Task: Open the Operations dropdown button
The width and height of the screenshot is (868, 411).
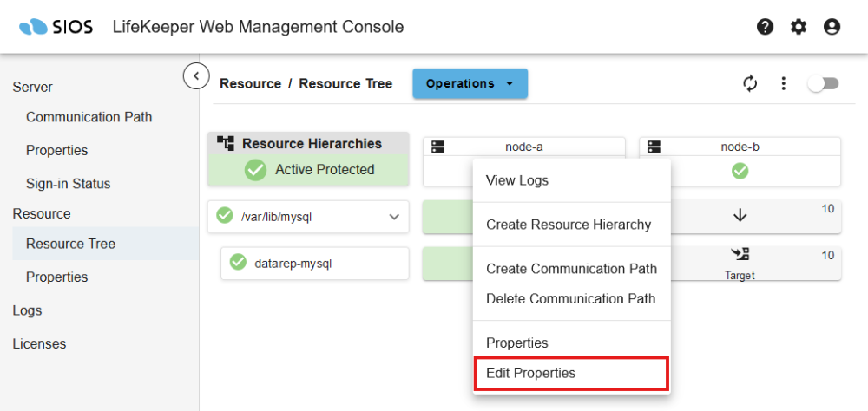Action: [x=470, y=84]
